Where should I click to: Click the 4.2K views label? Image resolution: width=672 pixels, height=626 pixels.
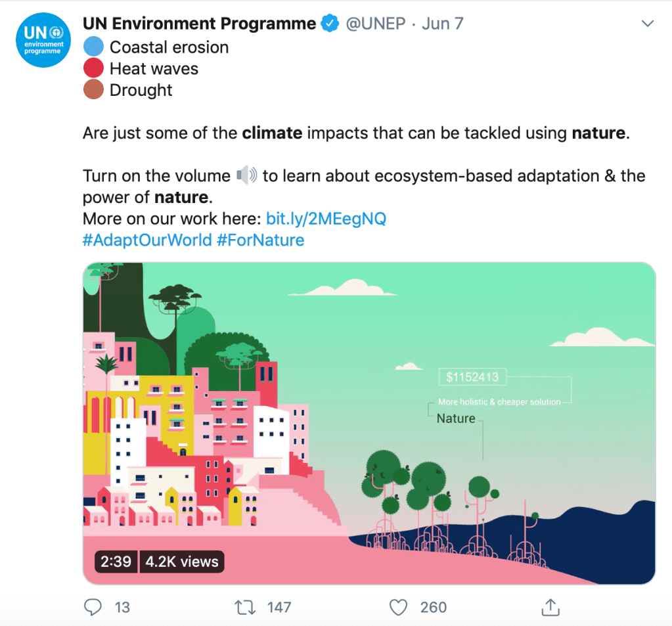[182, 562]
